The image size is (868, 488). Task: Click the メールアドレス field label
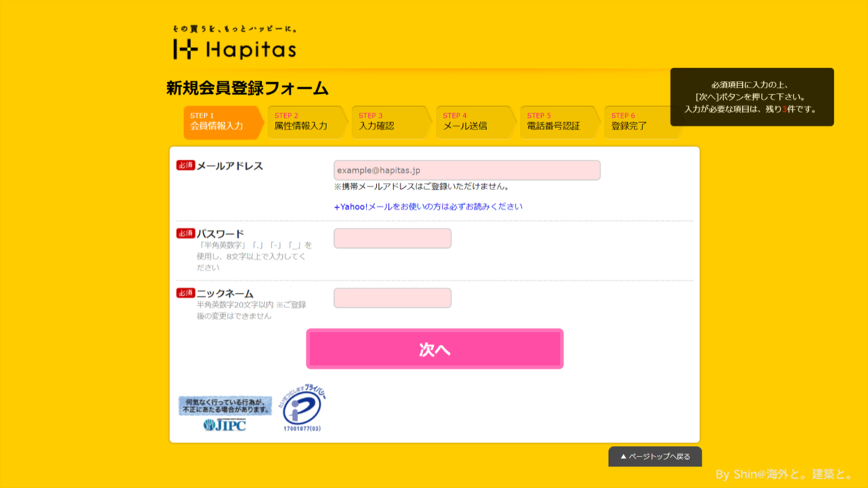point(230,166)
